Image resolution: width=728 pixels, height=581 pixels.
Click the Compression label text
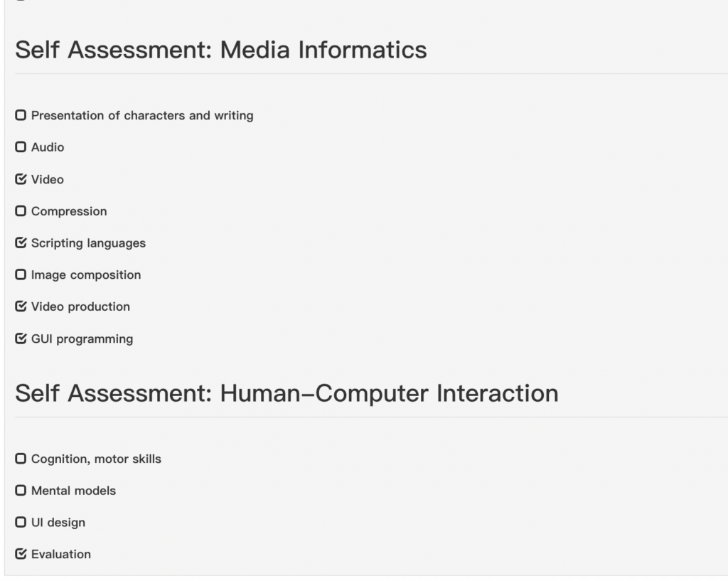point(69,212)
